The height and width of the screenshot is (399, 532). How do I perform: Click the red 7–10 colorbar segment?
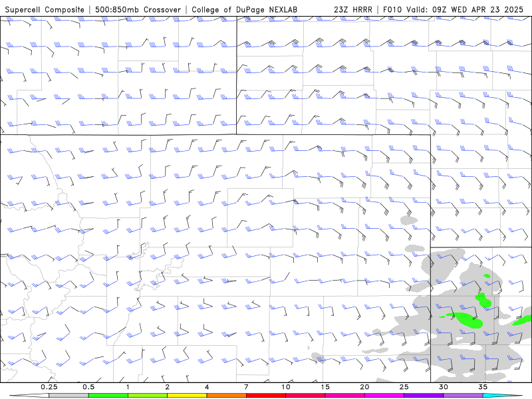coord(265,396)
